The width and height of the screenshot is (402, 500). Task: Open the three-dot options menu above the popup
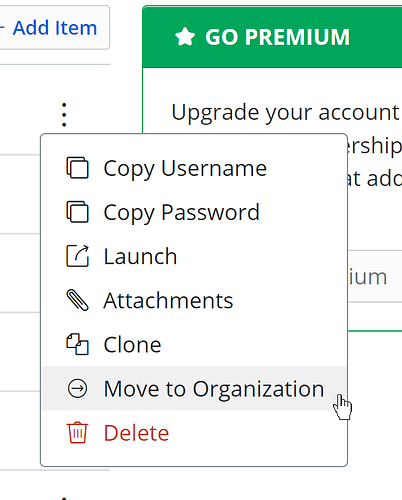click(64, 115)
